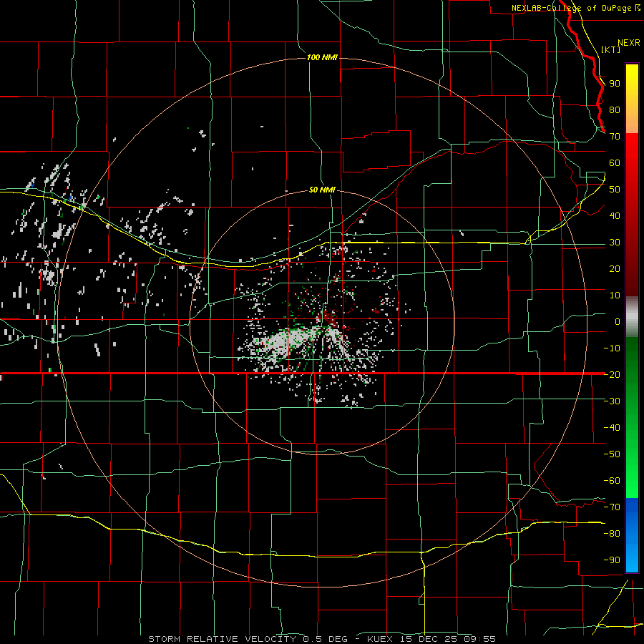
Task: Click the 30 value on the velocity scale
Action: point(615,243)
